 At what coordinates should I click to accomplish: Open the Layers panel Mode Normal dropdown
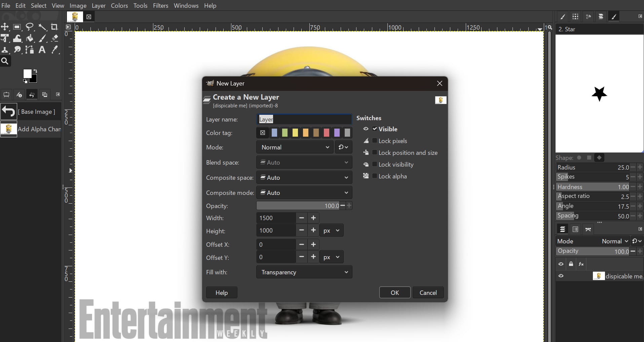615,241
